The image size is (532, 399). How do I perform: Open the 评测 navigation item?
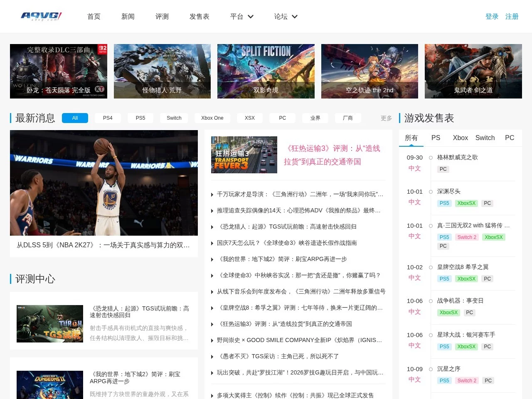(x=162, y=17)
